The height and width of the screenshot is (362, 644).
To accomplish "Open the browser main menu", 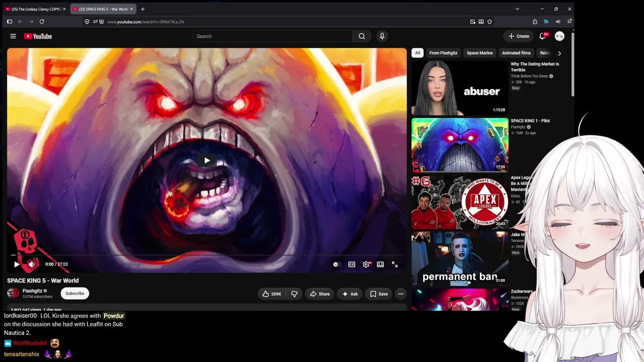I will [x=570, y=22].
